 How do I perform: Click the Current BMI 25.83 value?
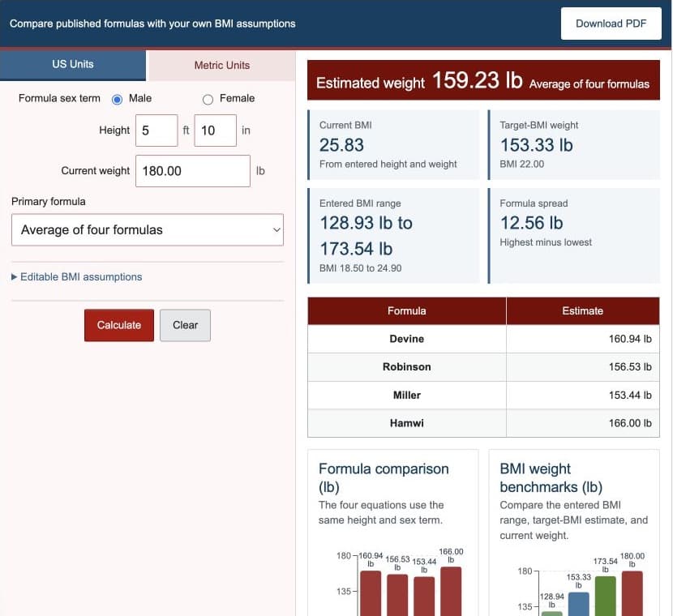341,145
